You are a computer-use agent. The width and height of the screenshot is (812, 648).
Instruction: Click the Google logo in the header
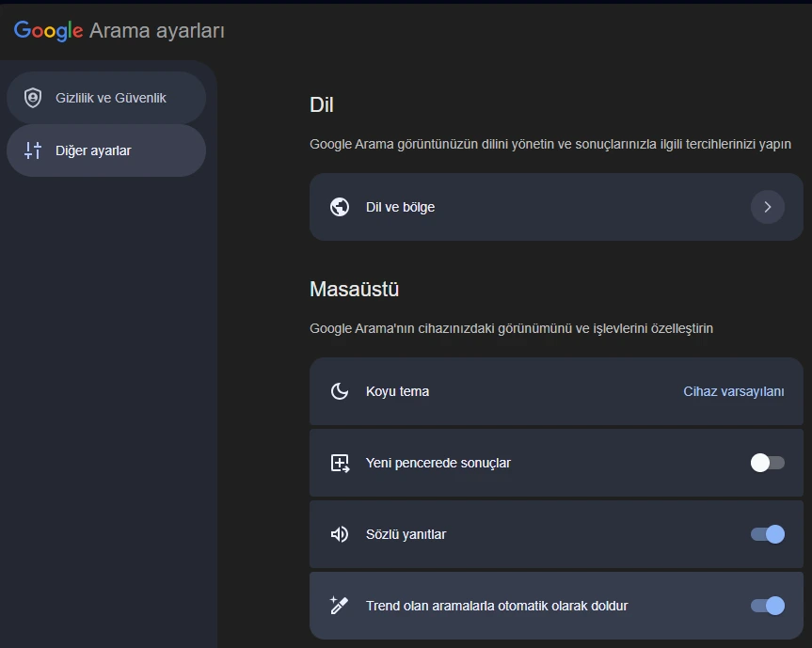[49, 31]
